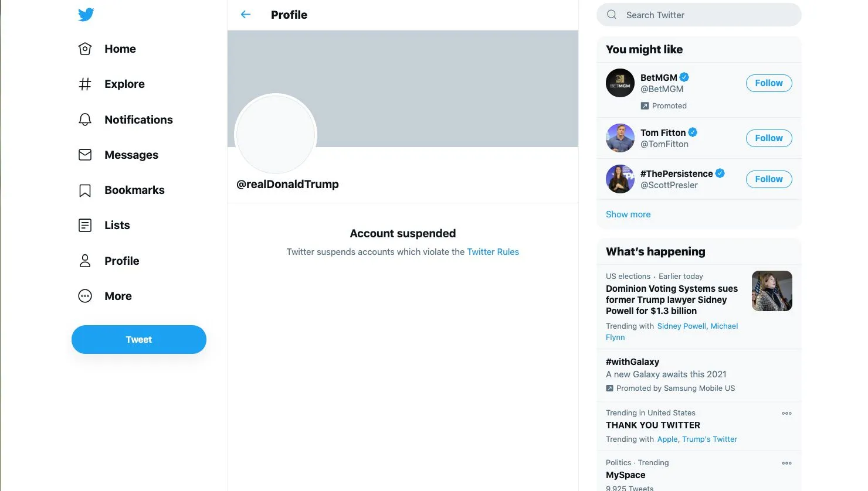This screenshot has width=868, height=491.
Task: Open the Twitter Rules link
Action: point(493,252)
